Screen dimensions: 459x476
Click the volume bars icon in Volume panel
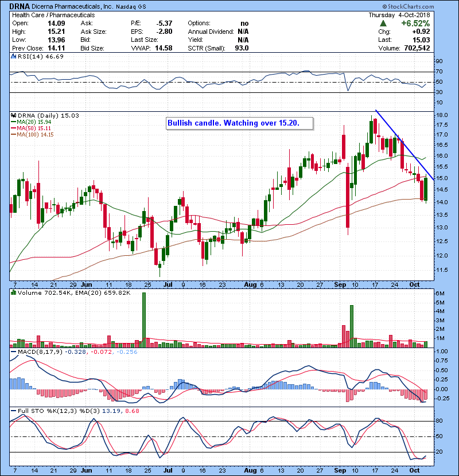click(x=13, y=292)
